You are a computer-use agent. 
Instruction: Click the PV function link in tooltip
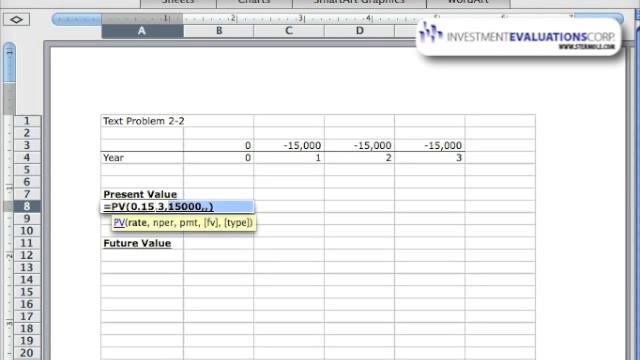point(119,223)
